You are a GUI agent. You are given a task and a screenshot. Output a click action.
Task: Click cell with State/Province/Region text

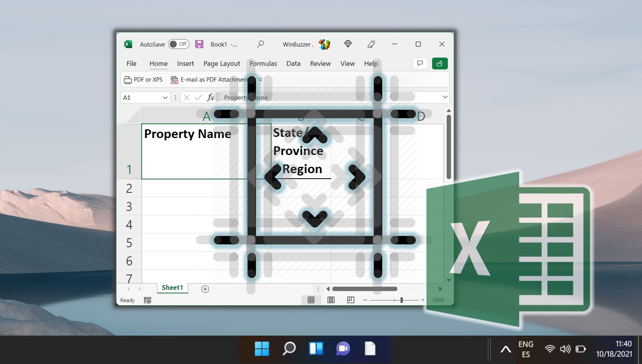[x=301, y=151]
